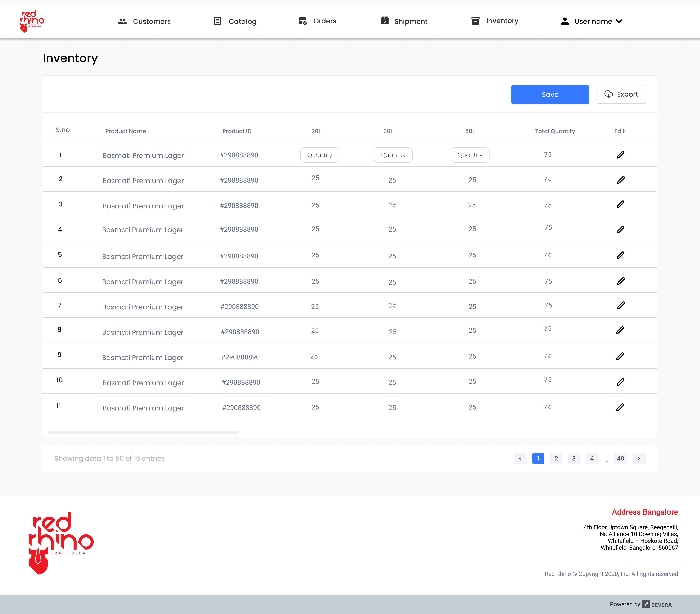Image resolution: width=700 pixels, height=614 pixels.
Task: Click product ID #290888890 in row 5
Action: [239, 256]
